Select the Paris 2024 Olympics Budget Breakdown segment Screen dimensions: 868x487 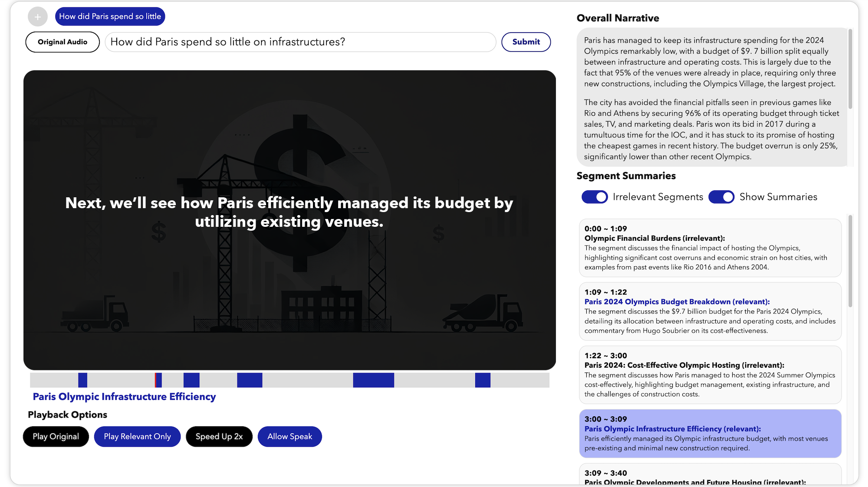(710, 311)
